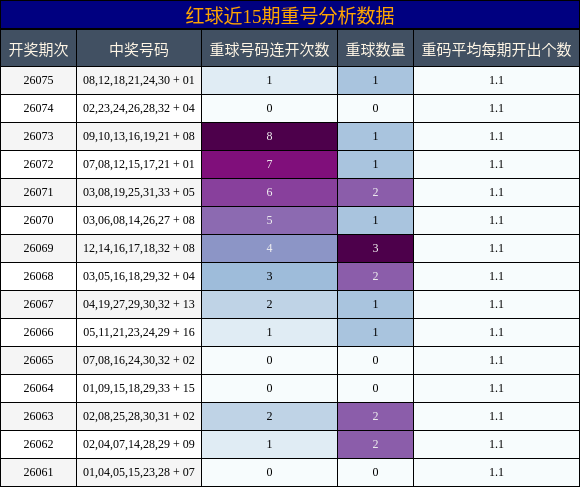580x487 pixels.
Task: Click consecutive count cell showing 6
Action: point(269,192)
